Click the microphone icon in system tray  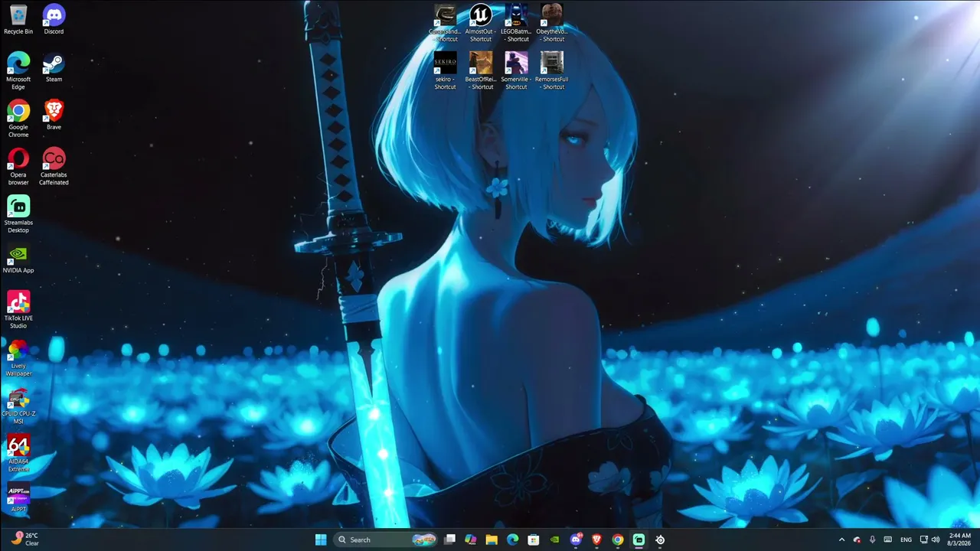[872, 540]
